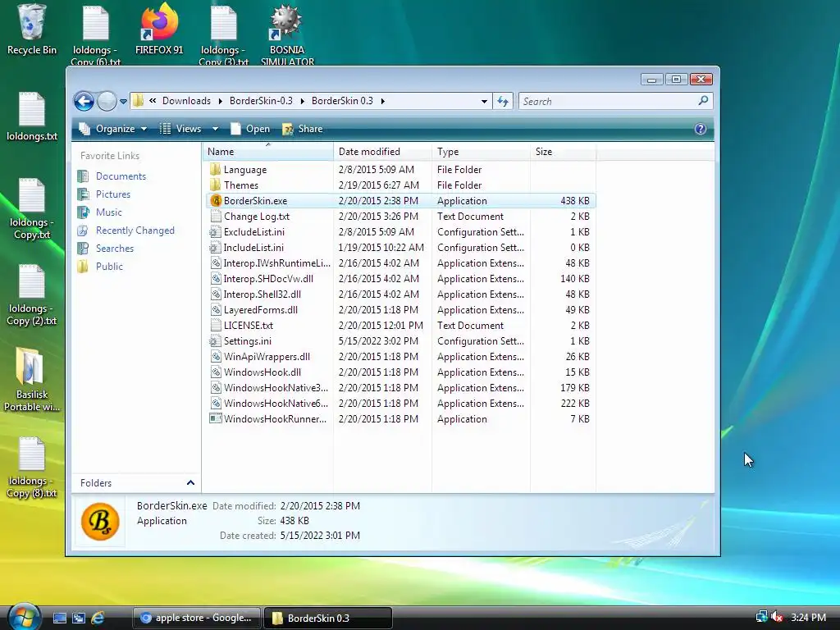Open Public favorite link

tap(109, 267)
